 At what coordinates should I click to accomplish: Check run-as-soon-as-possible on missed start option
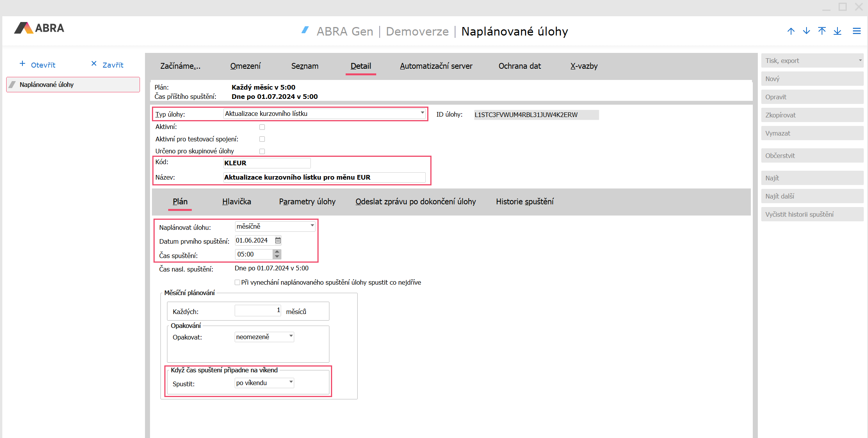[x=237, y=282]
